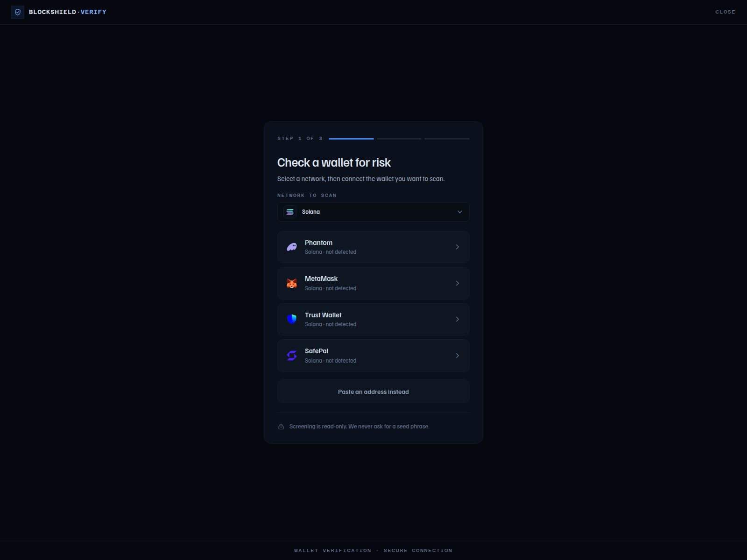747x560 pixels.
Task: Click the padlock icon beside read-only notice
Action: click(281, 427)
